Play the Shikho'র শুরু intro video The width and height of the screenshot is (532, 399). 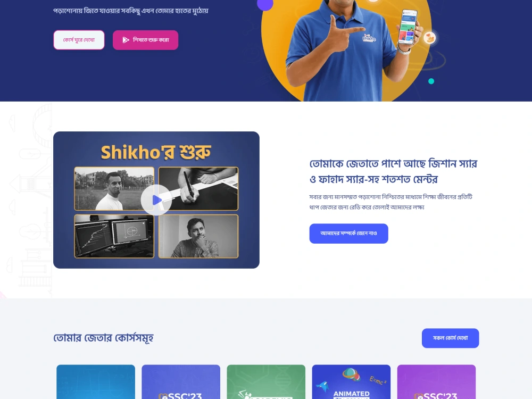tap(156, 200)
